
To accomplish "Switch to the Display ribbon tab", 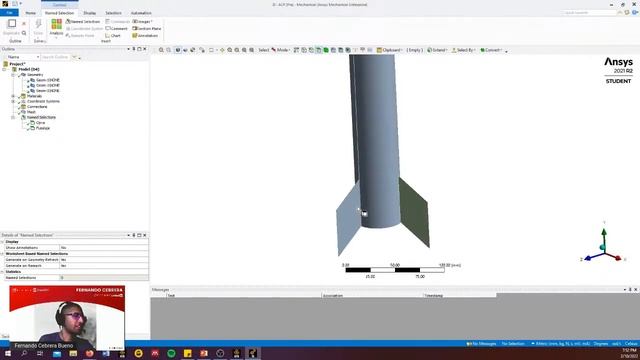I will 90,13.
